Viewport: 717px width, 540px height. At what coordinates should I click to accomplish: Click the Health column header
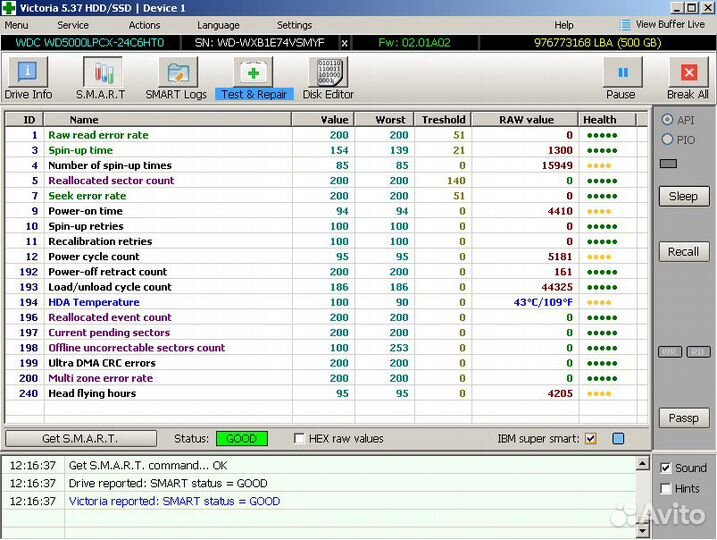click(x=607, y=120)
